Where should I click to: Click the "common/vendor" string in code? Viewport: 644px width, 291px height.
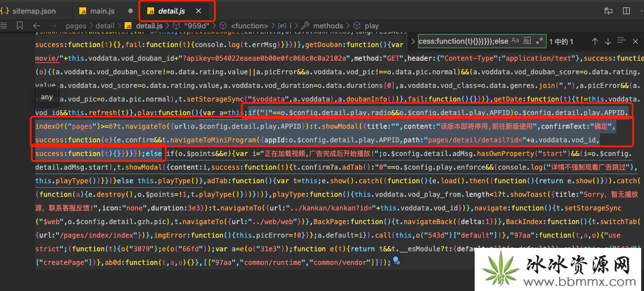[x=339, y=263]
